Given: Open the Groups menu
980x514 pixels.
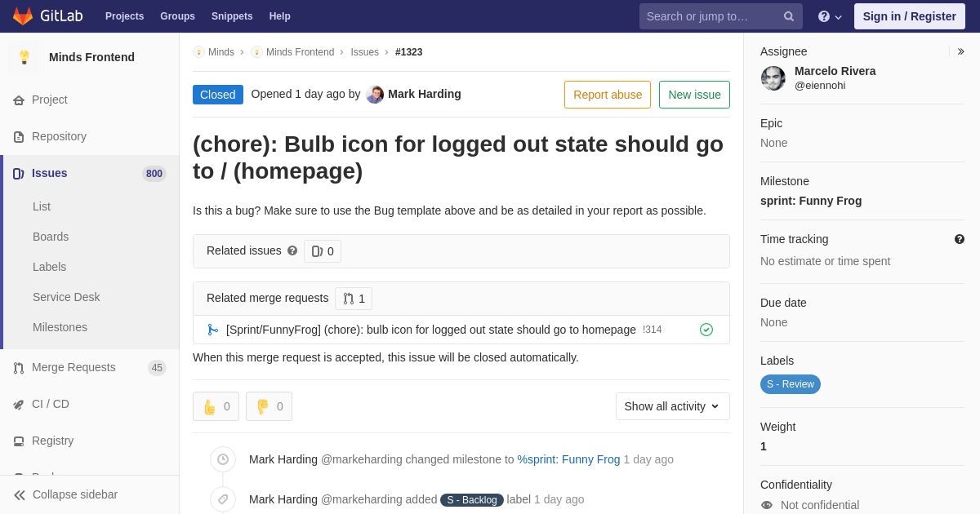Looking at the screenshot, I should tap(177, 16).
